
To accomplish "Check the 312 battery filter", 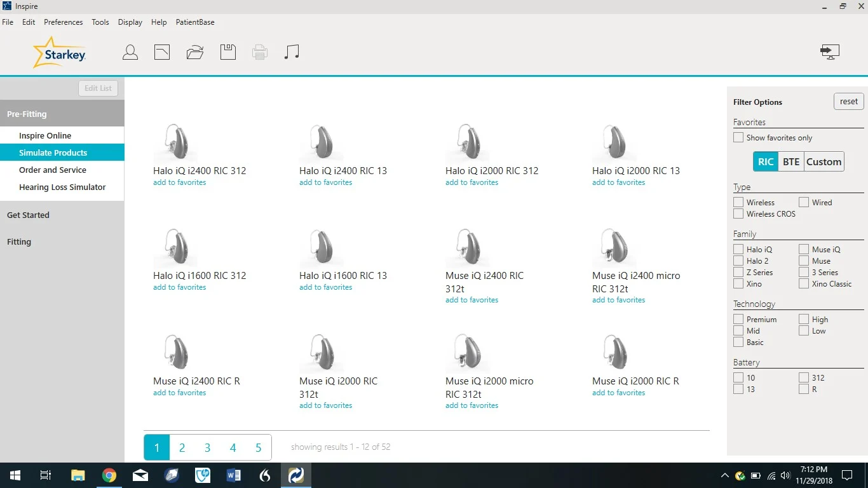I will (x=804, y=377).
